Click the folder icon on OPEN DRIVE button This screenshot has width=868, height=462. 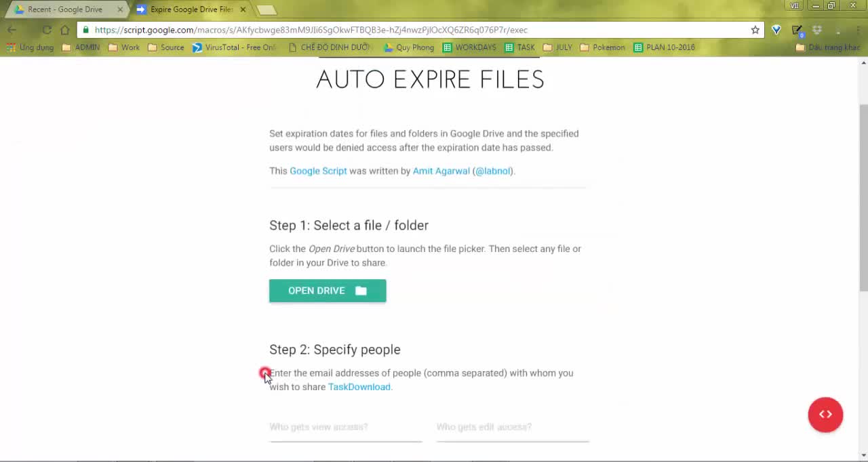click(x=361, y=291)
